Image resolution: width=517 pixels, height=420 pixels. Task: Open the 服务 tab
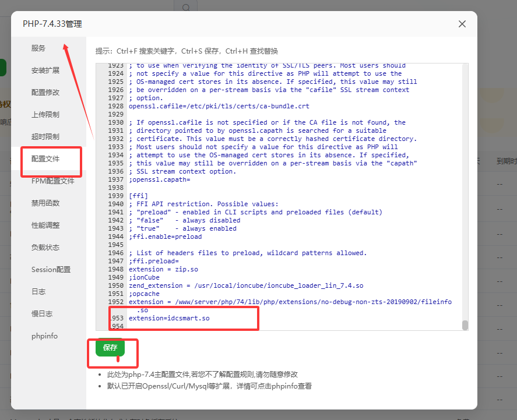tap(38, 48)
